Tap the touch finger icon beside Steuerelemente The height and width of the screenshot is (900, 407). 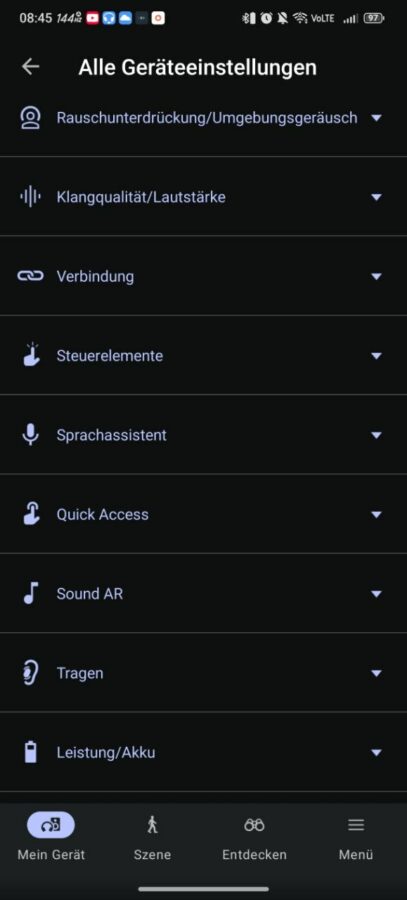[x=30, y=355]
